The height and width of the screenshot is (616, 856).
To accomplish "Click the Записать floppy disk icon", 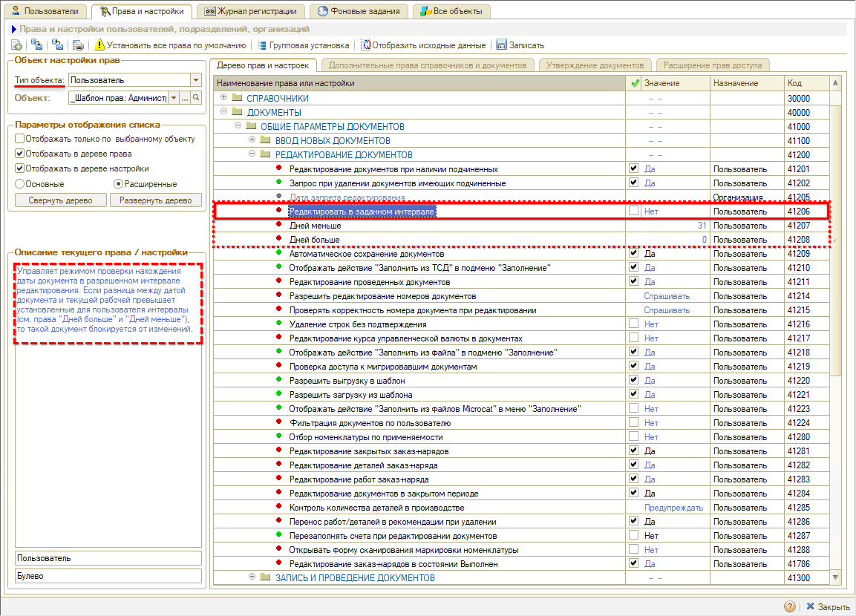I will (x=501, y=45).
